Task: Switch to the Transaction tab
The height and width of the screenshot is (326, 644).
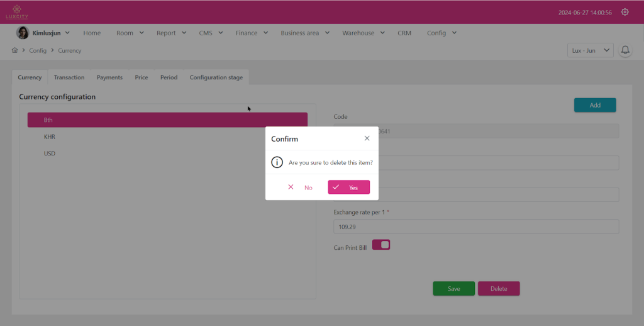Action: [x=69, y=77]
